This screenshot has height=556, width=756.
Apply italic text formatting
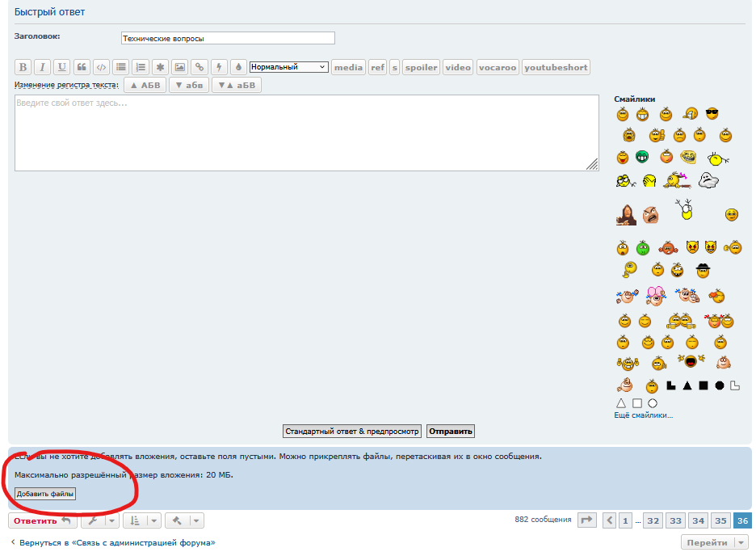point(43,67)
